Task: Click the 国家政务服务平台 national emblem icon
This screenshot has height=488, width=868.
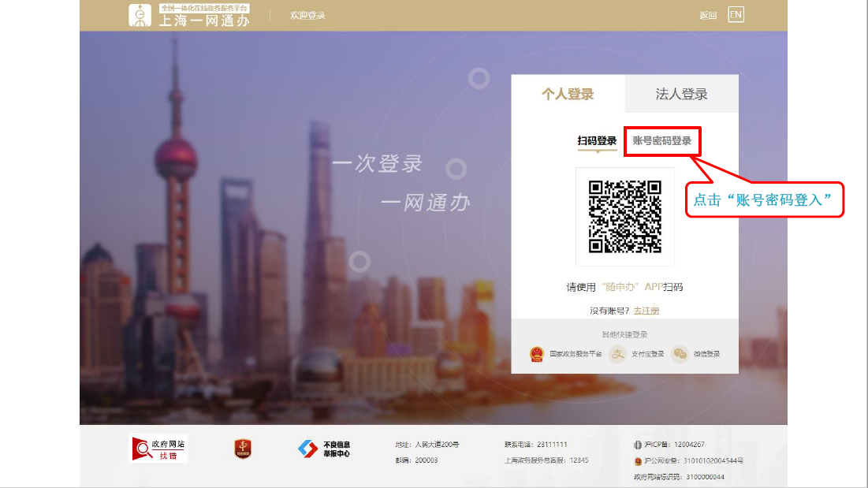Action: click(538, 354)
